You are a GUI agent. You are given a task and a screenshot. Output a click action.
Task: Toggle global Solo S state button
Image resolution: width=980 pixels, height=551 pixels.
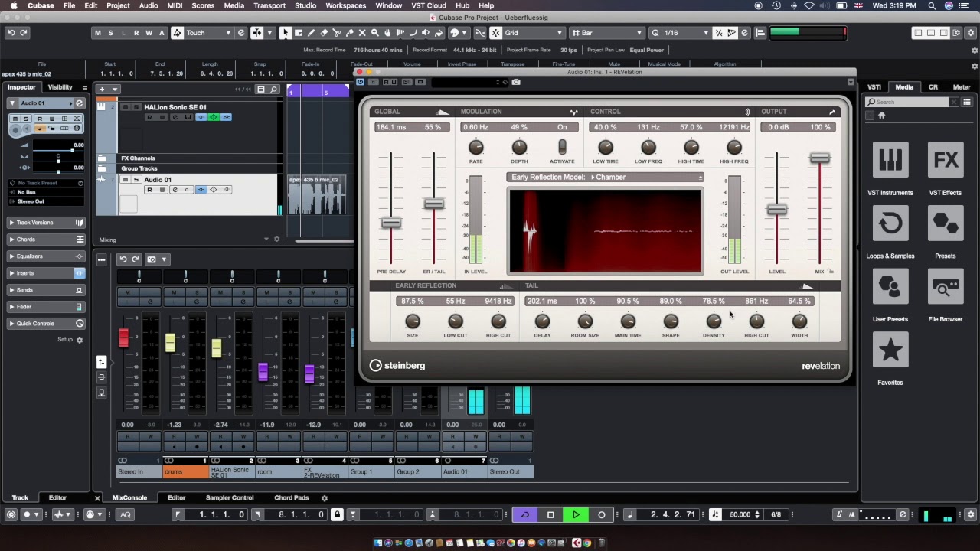(x=110, y=33)
